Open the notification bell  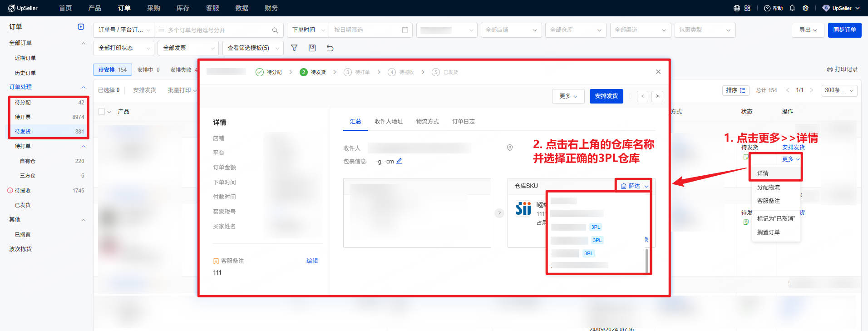click(x=792, y=8)
